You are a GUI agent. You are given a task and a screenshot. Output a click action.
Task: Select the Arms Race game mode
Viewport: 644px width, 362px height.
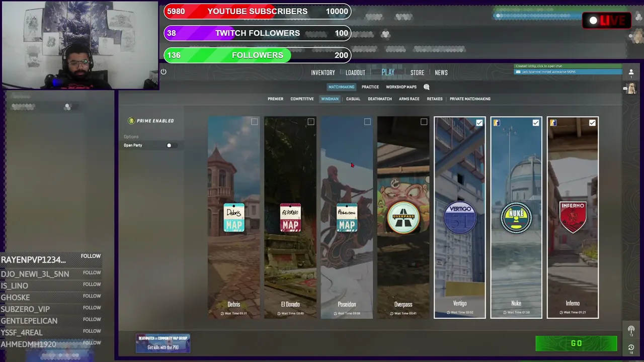click(409, 99)
